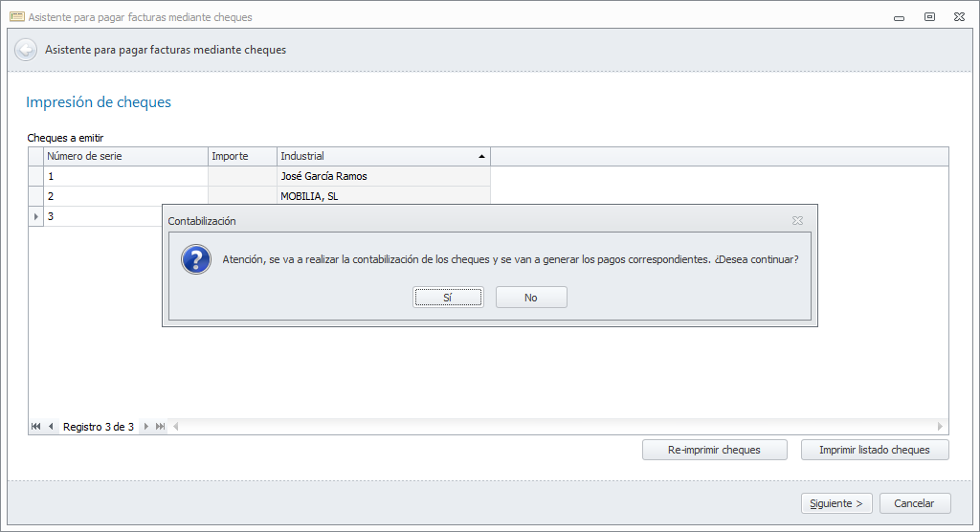Close the Contabilización dialog

pos(797,221)
